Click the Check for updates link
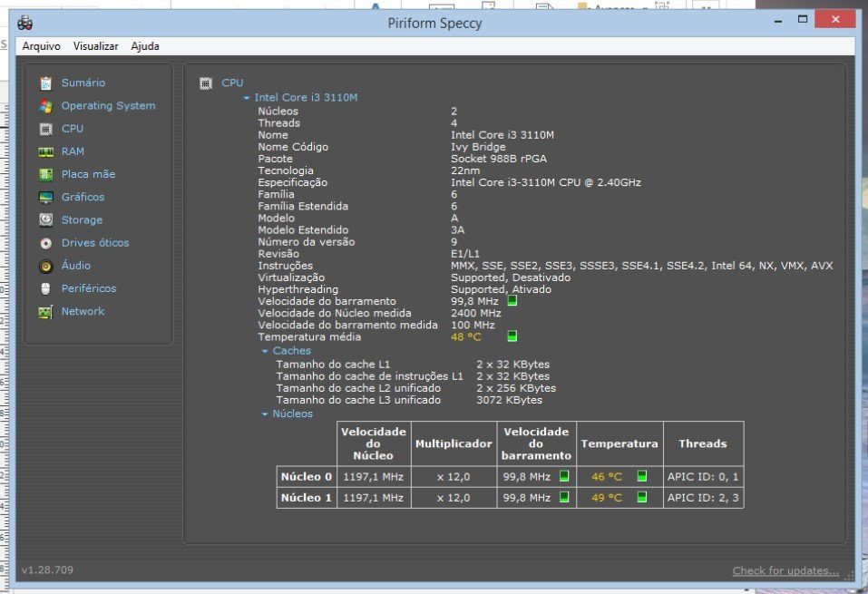This screenshot has height=594, width=868. click(785, 570)
